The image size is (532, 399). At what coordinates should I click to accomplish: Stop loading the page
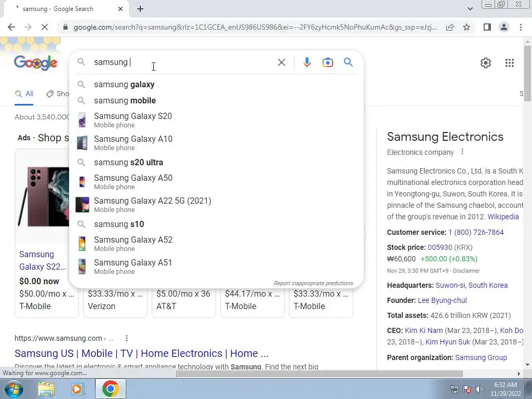(44, 27)
